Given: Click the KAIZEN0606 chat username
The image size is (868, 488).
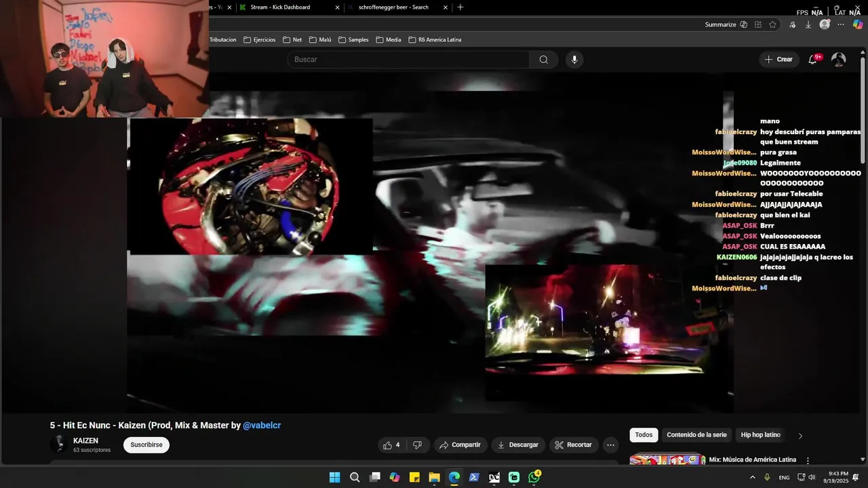Looking at the screenshot, I should (x=736, y=257).
